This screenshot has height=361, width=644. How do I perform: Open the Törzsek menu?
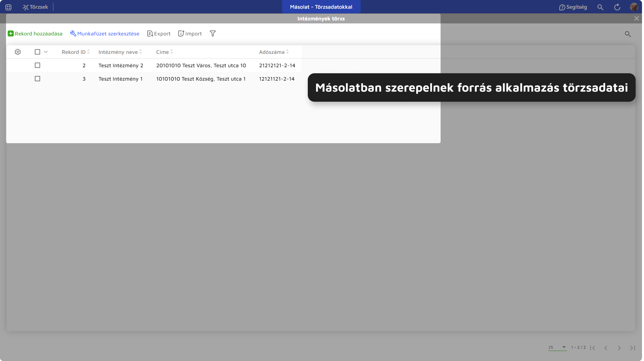(35, 7)
